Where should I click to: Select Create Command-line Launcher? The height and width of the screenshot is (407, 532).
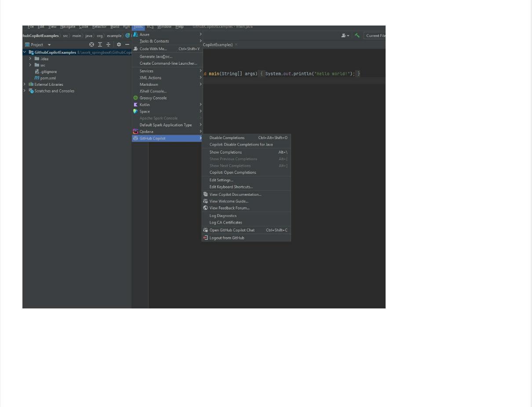(x=168, y=63)
